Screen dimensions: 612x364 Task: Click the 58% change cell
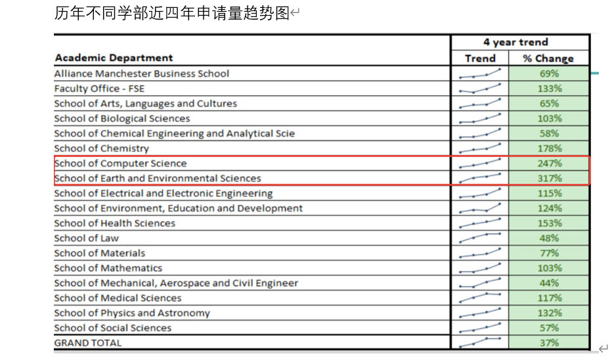point(549,133)
